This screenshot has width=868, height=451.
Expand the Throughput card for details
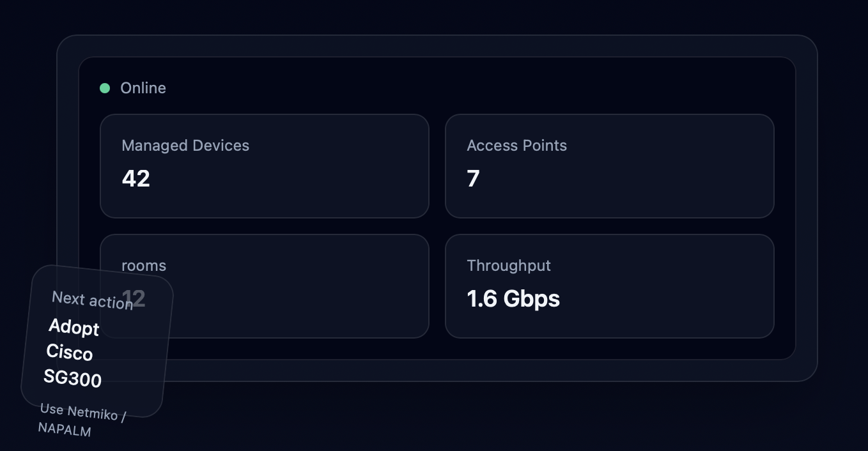click(609, 286)
